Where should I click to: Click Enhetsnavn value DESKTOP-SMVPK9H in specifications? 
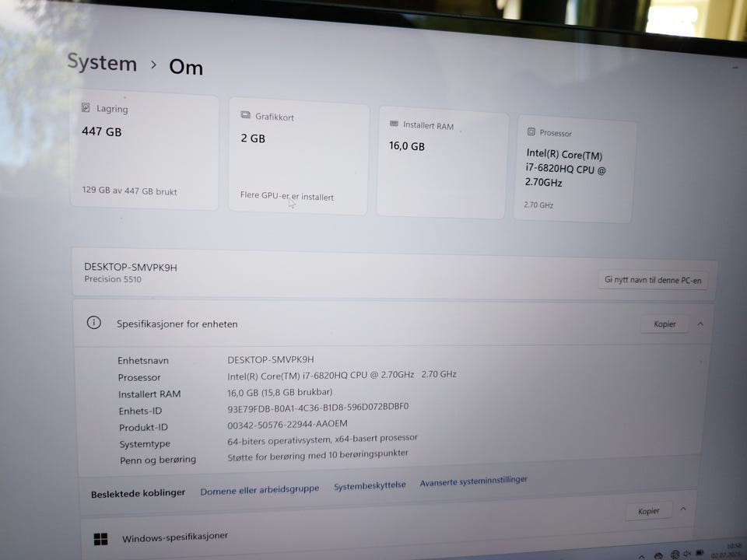click(x=271, y=359)
